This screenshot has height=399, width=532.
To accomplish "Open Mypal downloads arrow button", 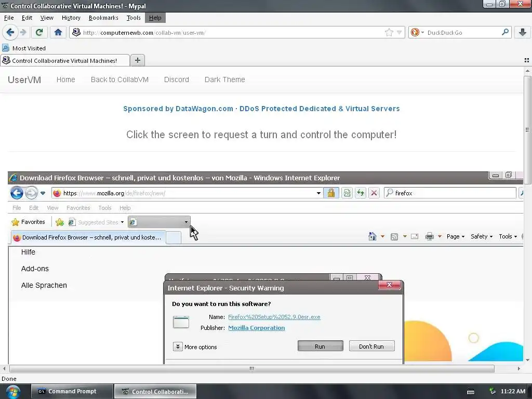I will click(523, 33).
